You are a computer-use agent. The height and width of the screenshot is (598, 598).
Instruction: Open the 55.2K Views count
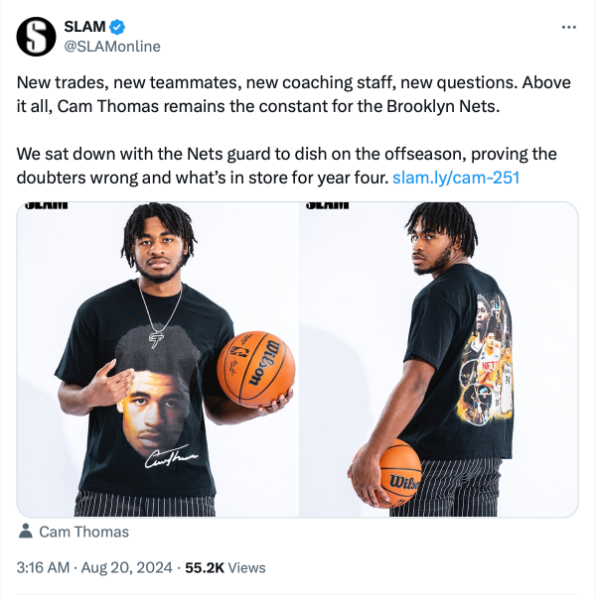point(225,567)
